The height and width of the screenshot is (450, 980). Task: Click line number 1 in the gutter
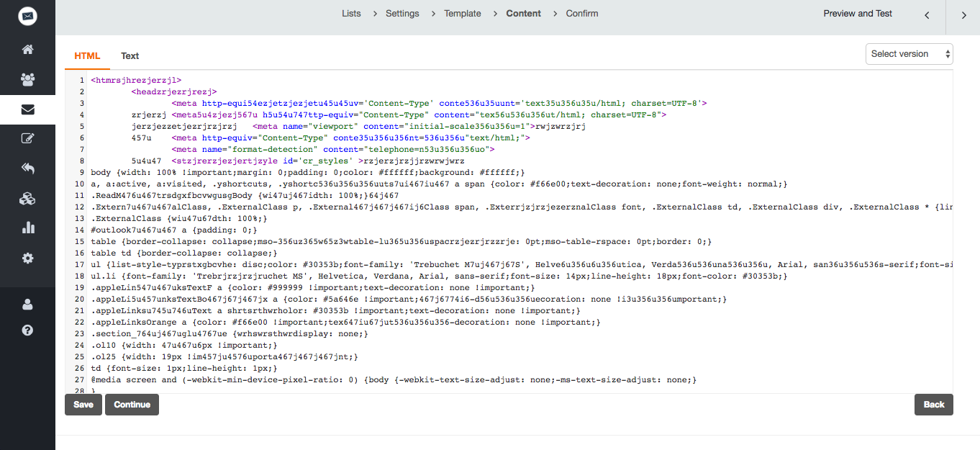tap(82, 81)
